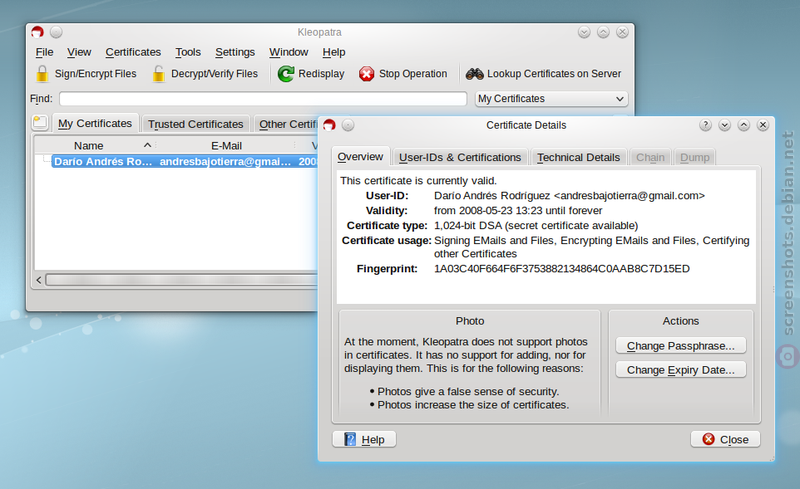The image size is (800, 489).
Task: Open the Window menu
Action: click(289, 52)
